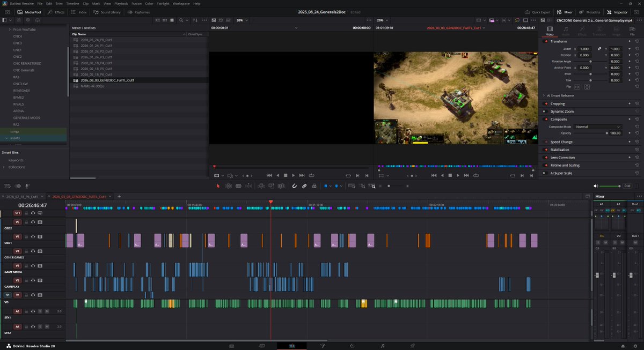Disable the V2 video track
The image size is (644, 350).
point(40,280)
